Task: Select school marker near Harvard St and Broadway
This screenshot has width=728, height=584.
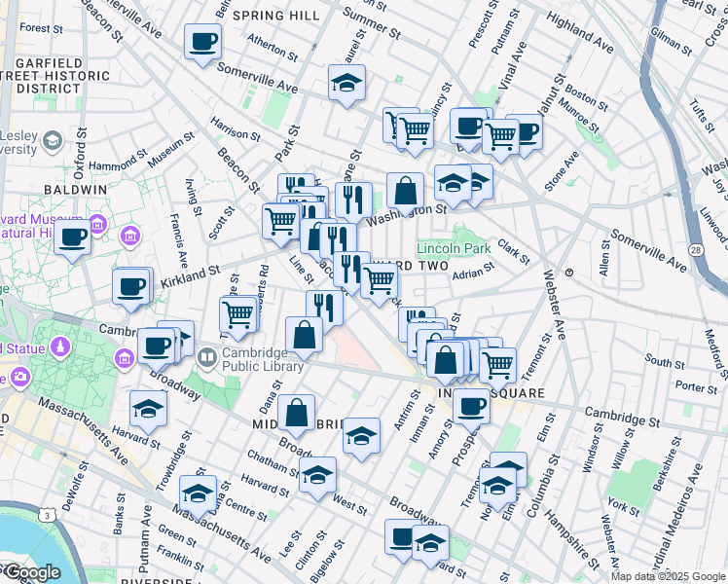Action: pyautogui.click(x=149, y=410)
